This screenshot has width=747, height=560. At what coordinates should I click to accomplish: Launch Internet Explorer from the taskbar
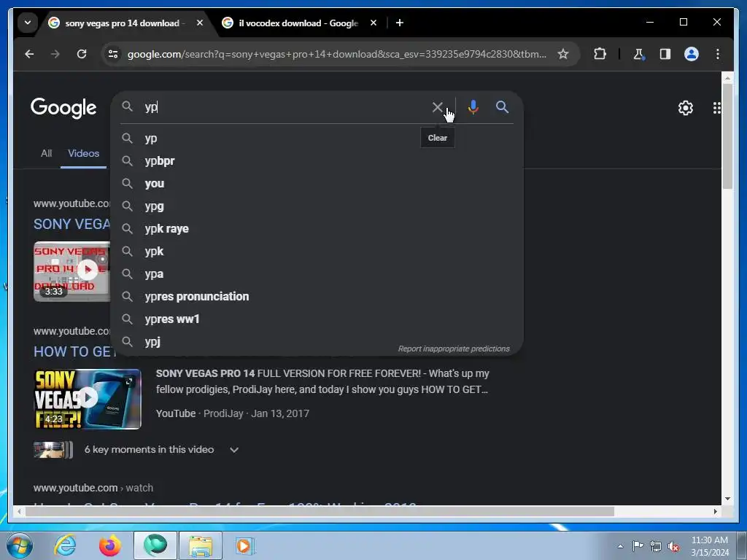[x=65, y=545]
